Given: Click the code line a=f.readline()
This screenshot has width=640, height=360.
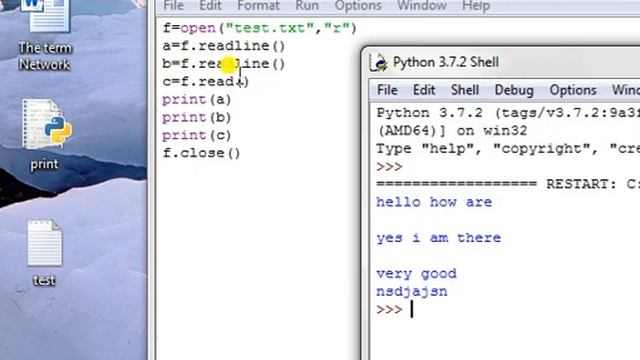Looking at the screenshot, I should (224, 46).
